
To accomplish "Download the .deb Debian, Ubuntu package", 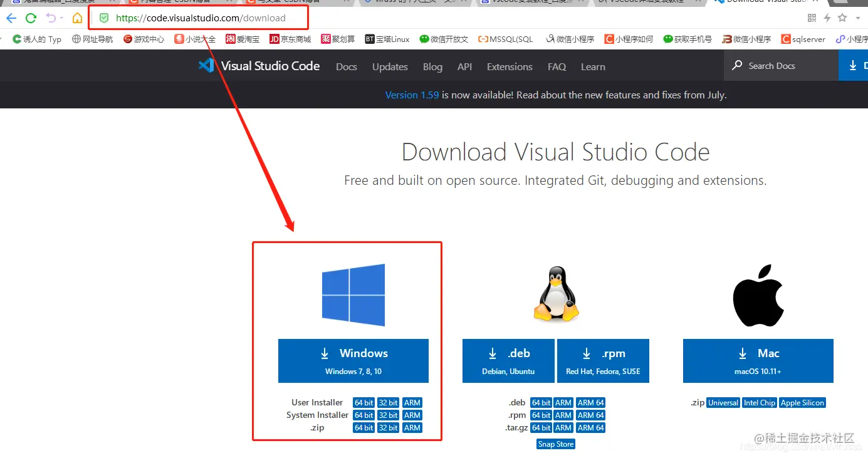I will (508, 361).
